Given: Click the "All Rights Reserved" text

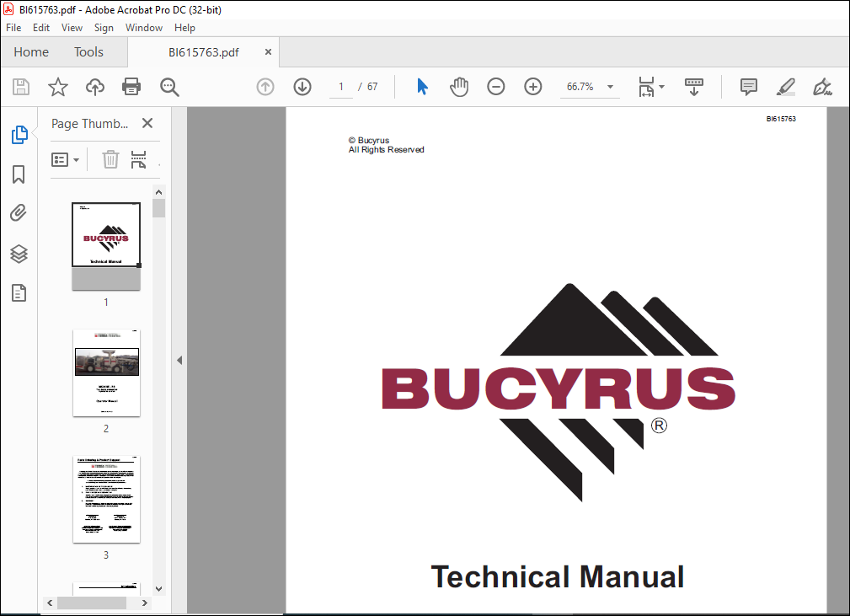Looking at the screenshot, I should [386, 150].
